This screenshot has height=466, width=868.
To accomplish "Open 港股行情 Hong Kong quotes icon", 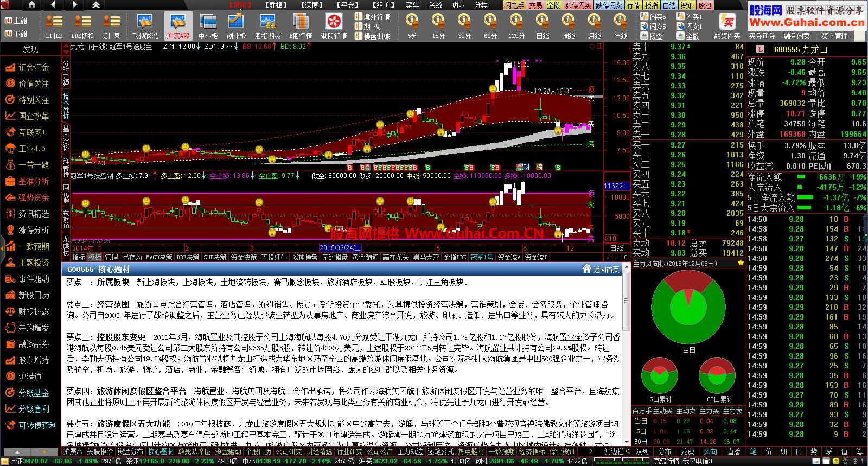I will [334, 26].
